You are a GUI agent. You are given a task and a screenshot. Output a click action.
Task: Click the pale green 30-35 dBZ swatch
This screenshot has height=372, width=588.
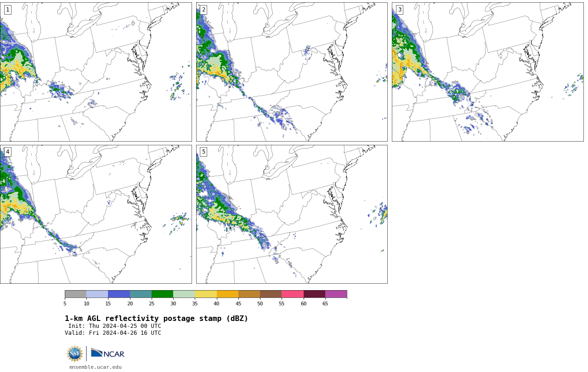(x=184, y=294)
